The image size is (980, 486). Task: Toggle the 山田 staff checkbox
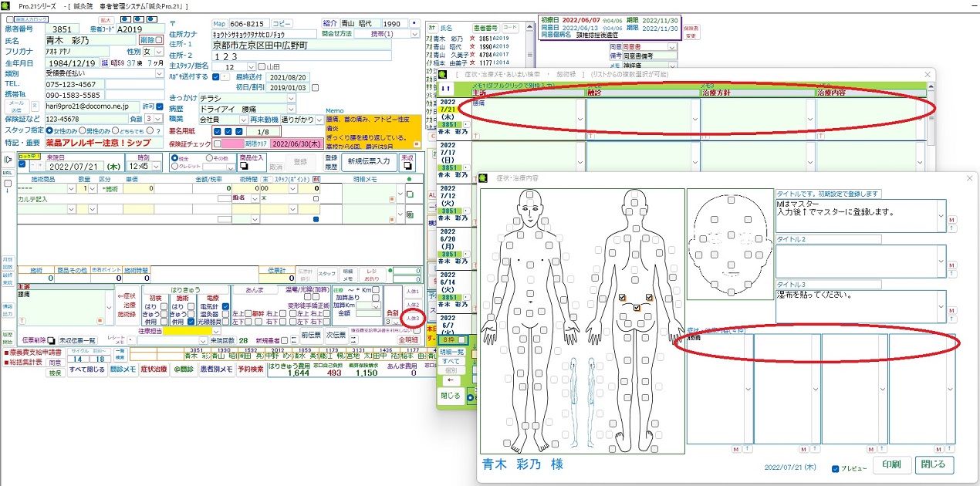262,67
